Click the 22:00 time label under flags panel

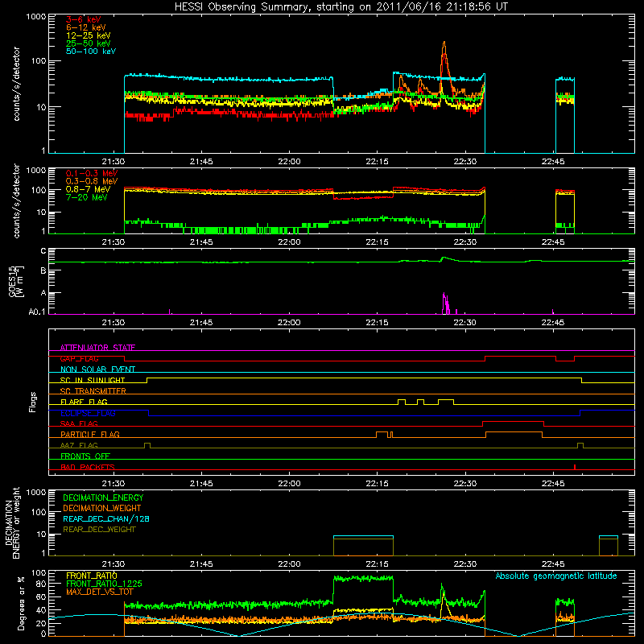click(x=289, y=484)
